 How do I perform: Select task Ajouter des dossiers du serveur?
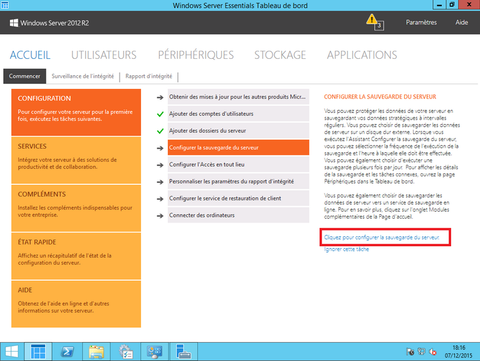pyautogui.click(x=238, y=131)
